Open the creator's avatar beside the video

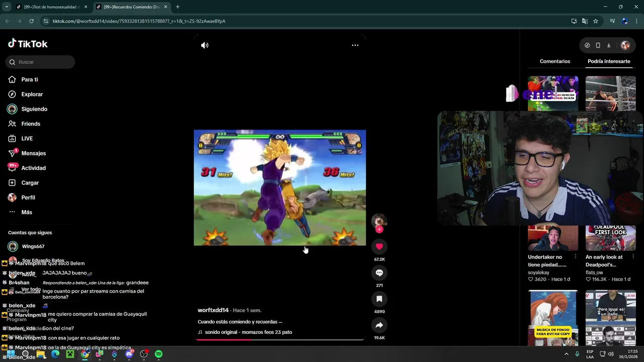click(x=379, y=220)
